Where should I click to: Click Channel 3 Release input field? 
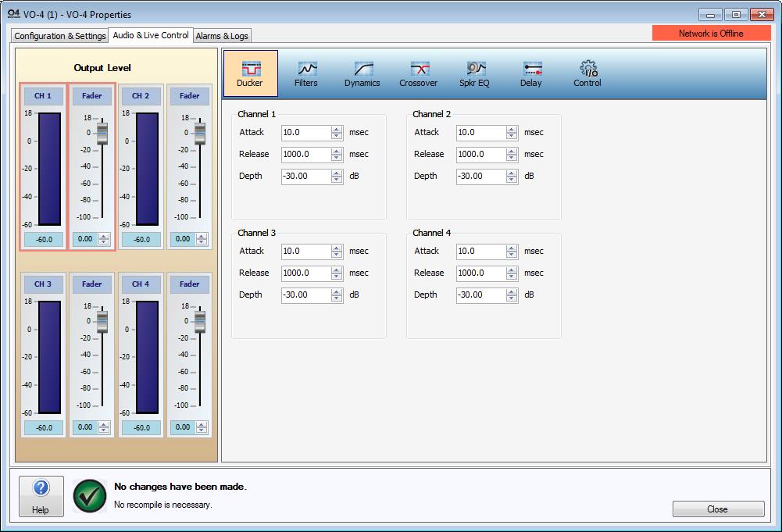pyautogui.click(x=306, y=273)
